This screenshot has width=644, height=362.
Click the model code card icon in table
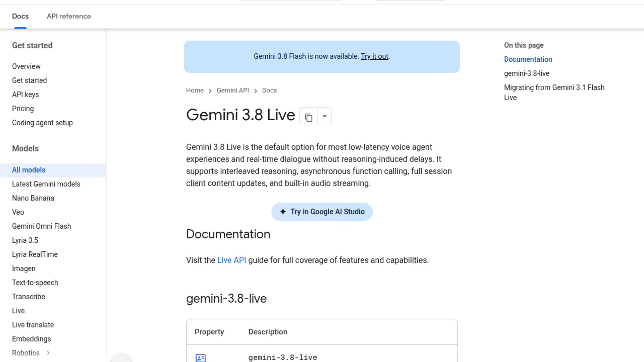(x=201, y=358)
